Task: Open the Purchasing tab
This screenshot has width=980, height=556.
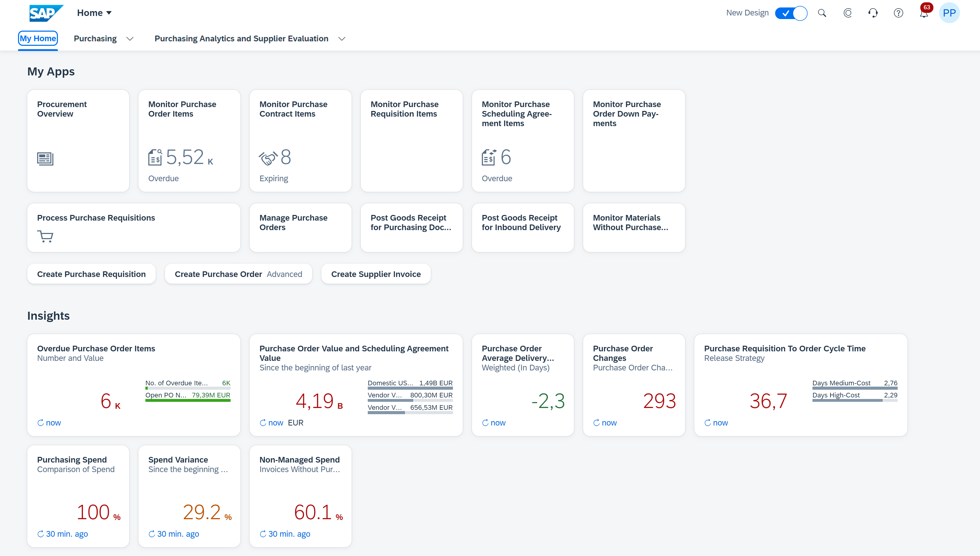Action: click(95, 39)
